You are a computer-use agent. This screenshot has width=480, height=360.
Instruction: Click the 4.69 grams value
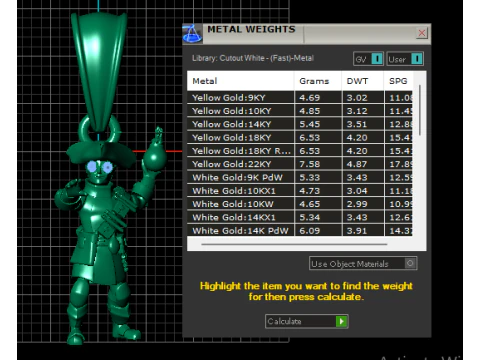coord(309,98)
